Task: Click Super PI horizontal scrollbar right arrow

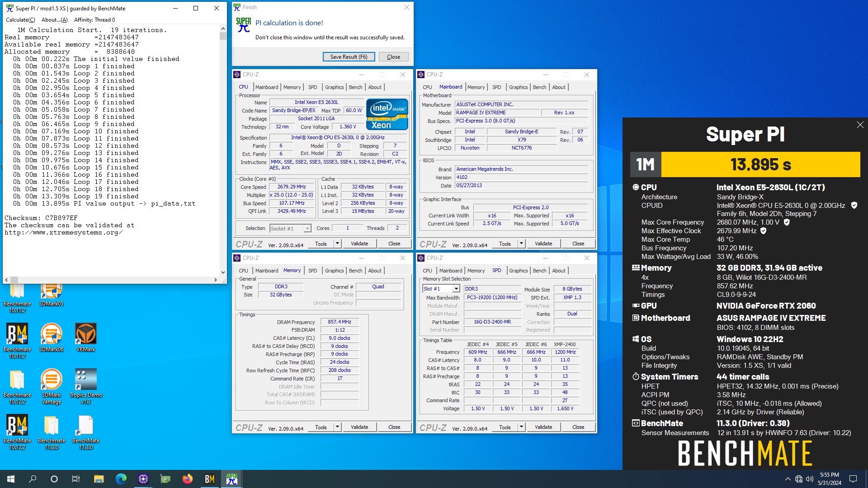Action: (216, 280)
